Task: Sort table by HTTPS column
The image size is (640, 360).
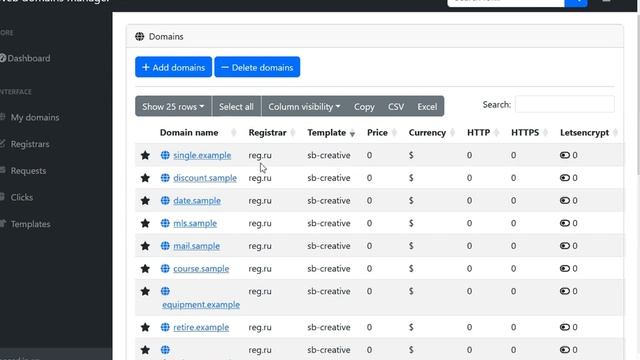Action: [x=529, y=133]
